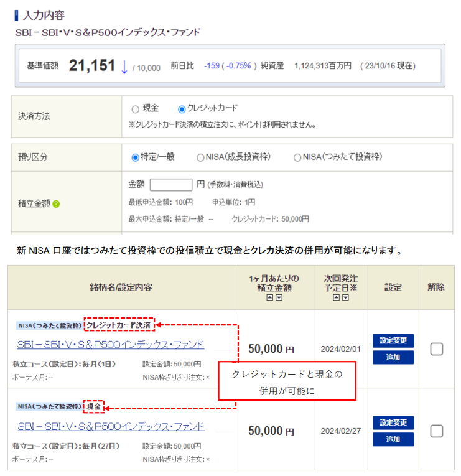Open the fund link in the credit card row
Image resolution: width=461 pixels, height=476 pixels.
(111, 345)
